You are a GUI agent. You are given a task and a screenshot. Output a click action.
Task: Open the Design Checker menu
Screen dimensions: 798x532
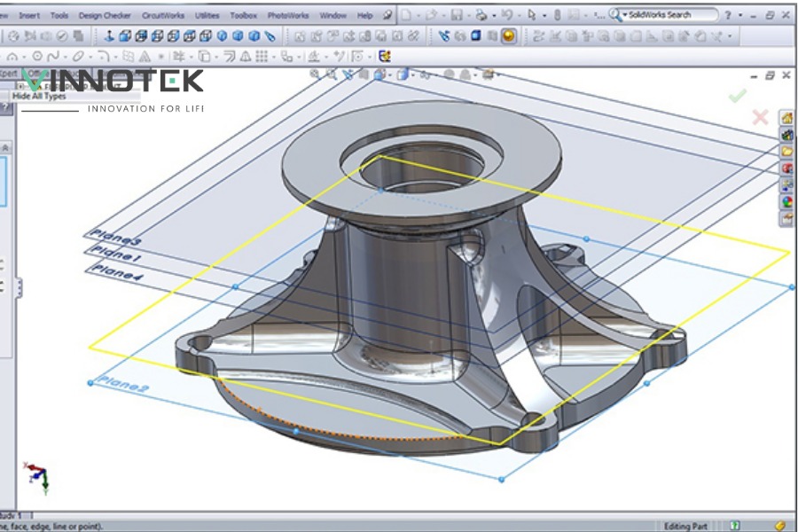pyautogui.click(x=105, y=15)
